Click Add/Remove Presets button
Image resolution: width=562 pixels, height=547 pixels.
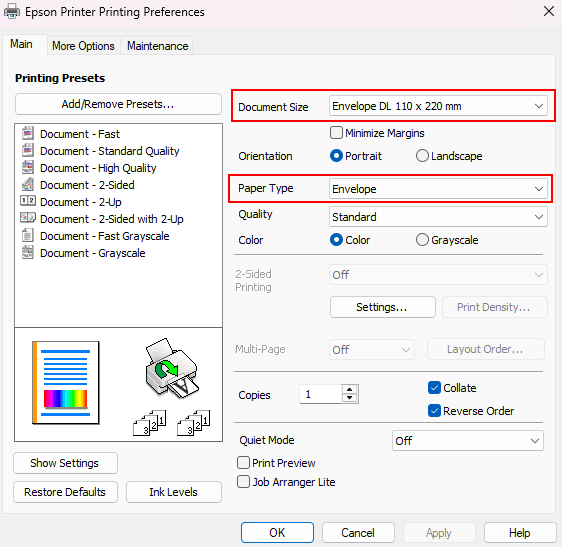coord(118,104)
